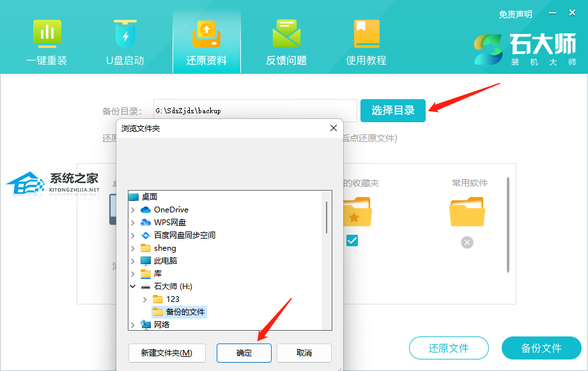Collapse the 石大师 (H:) drive node
The height and width of the screenshot is (371, 588).
(x=133, y=286)
